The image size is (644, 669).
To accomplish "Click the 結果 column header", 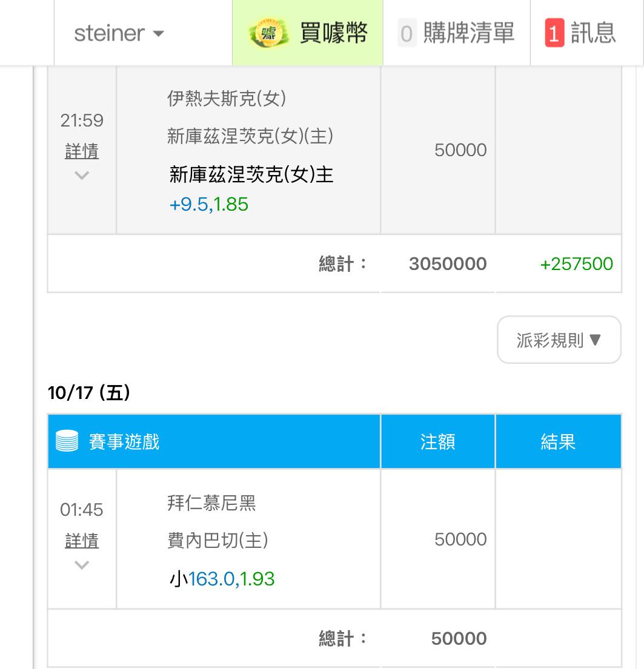I will point(558,442).
